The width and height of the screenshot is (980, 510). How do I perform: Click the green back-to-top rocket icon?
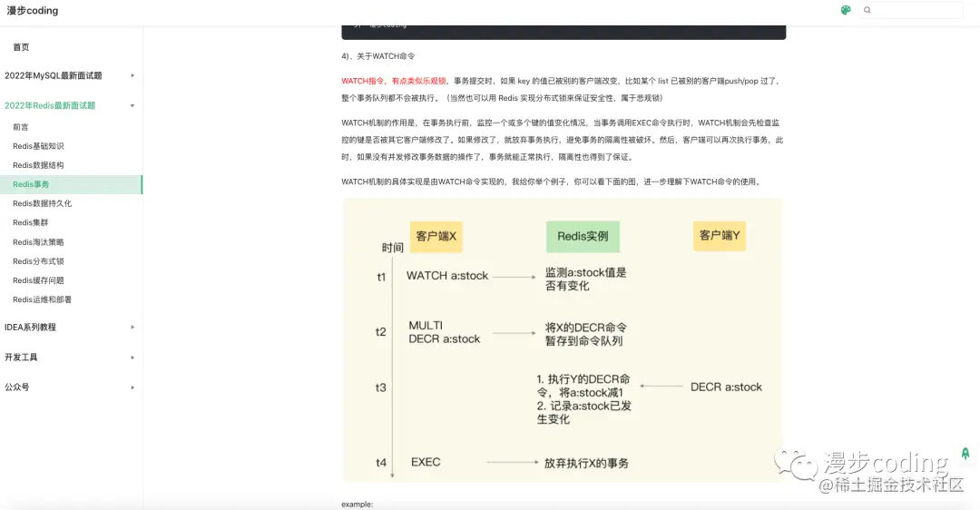click(x=965, y=454)
